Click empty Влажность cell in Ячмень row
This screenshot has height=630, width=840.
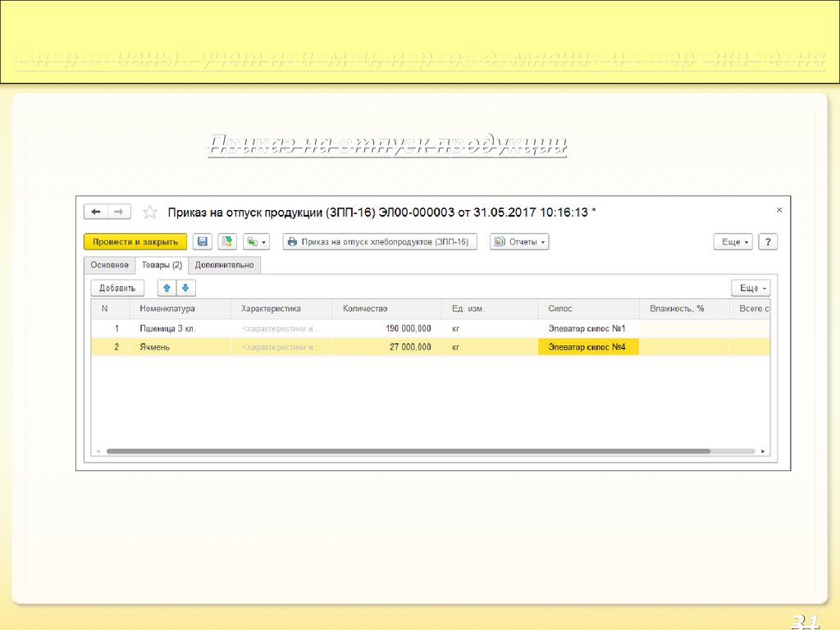click(x=684, y=347)
